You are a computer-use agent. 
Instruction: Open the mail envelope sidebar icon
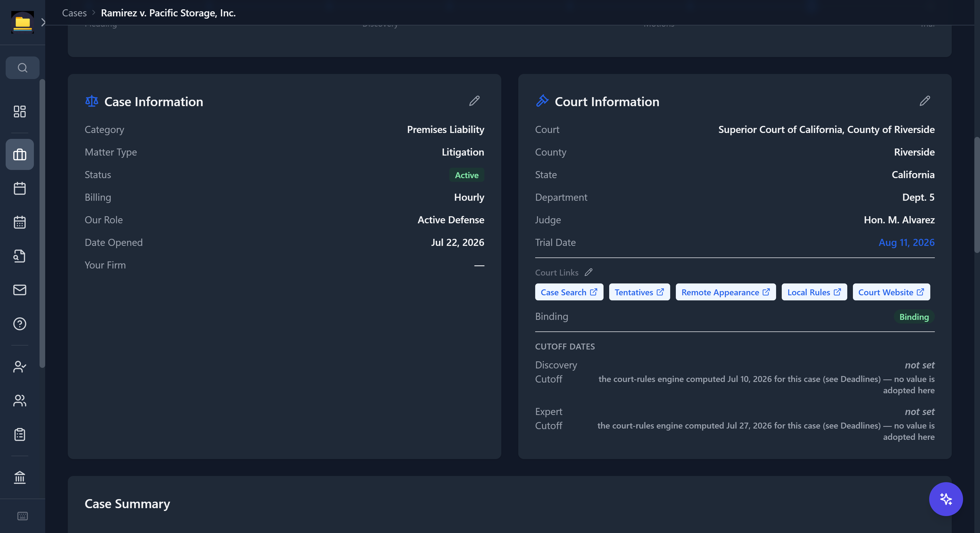click(20, 290)
